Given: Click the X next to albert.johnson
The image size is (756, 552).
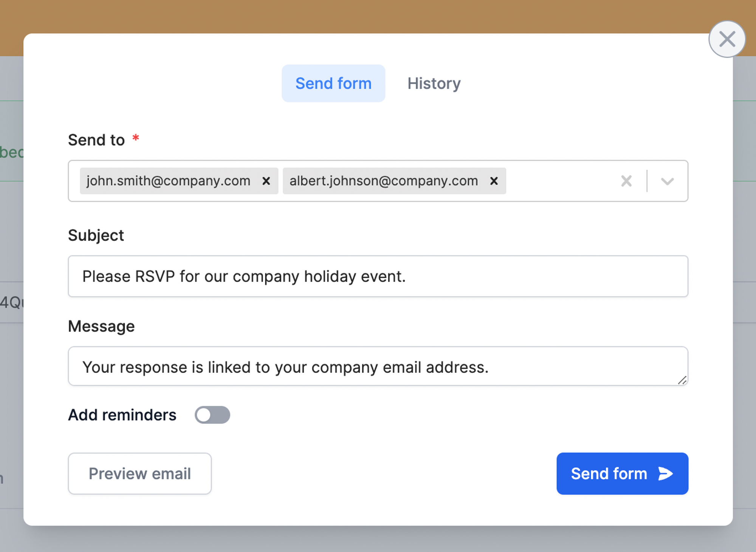Looking at the screenshot, I should click(x=495, y=181).
